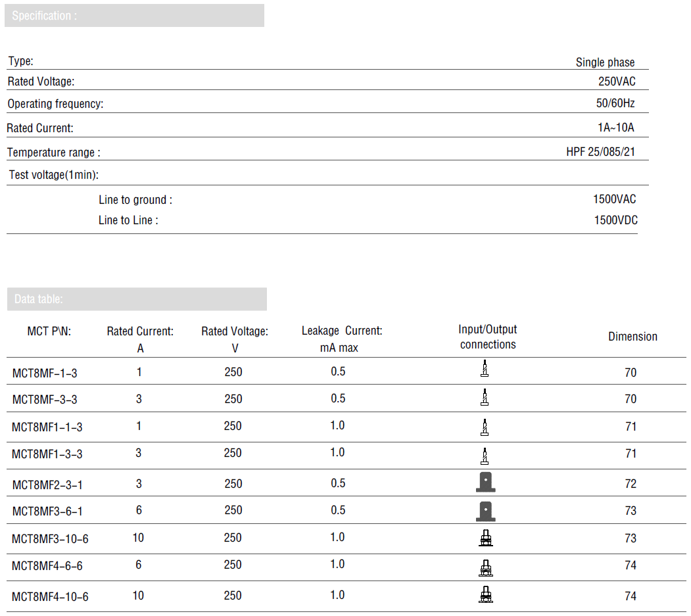
Task: Click part number MCT8MF4-10-6
Action: (x=50, y=596)
